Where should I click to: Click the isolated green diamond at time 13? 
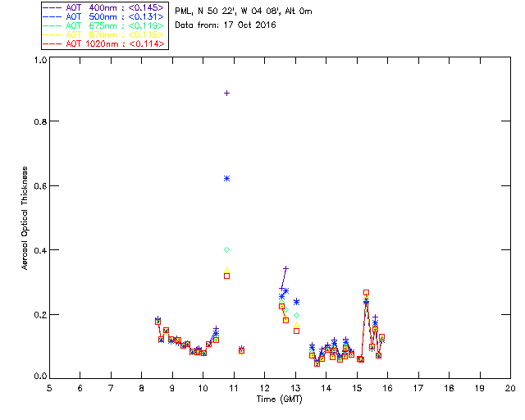(x=296, y=316)
